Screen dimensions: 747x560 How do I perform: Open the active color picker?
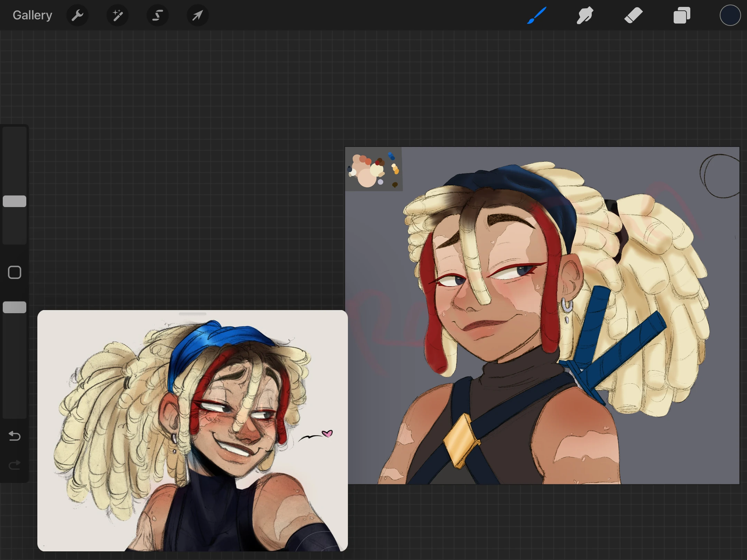[x=730, y=15]
